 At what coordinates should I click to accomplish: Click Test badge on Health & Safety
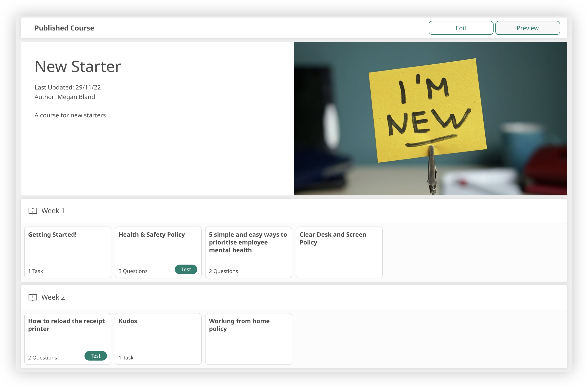point(186,269)
